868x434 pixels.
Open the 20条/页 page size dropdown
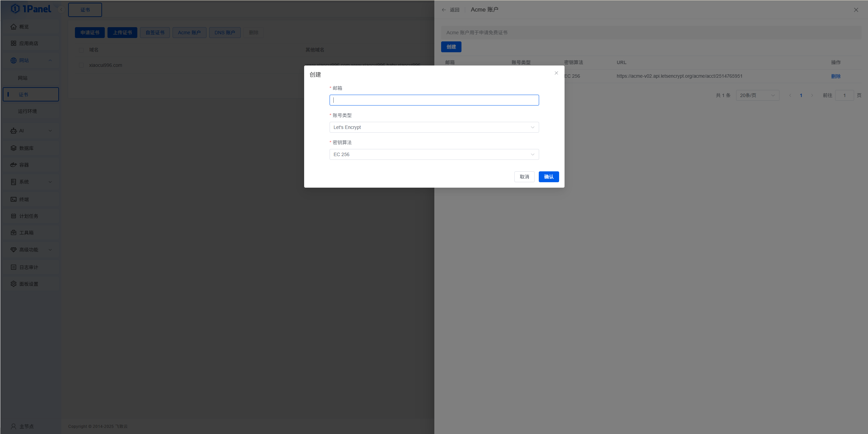click(x=757, y=95)
